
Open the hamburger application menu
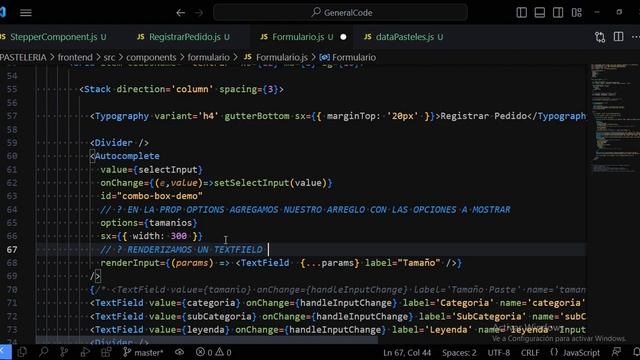tap(26, 13)
